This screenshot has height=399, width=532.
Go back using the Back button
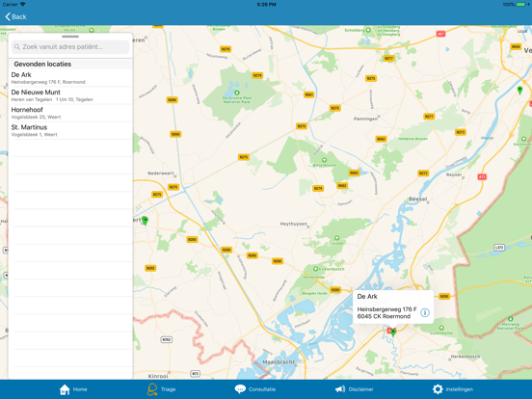16,16
